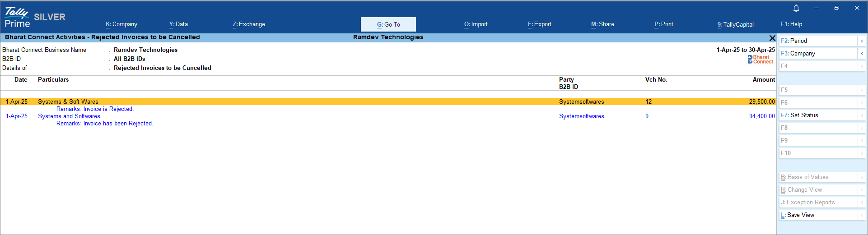Viewport: 868px width, 235px height.
Task: Click the Tally Prime logo
Action: 17,18
